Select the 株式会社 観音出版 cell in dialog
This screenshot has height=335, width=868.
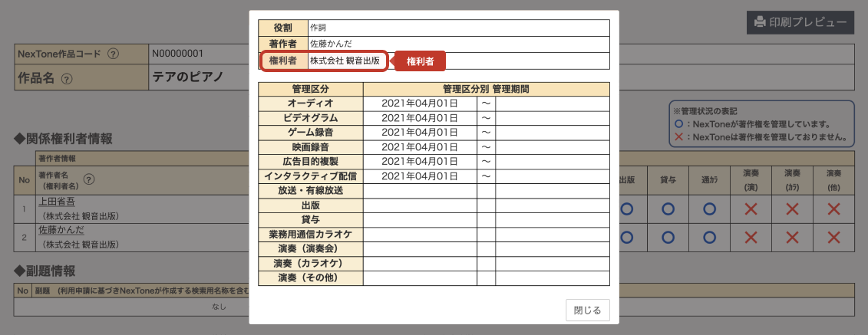pyautogui.click(x=344, y=61)
